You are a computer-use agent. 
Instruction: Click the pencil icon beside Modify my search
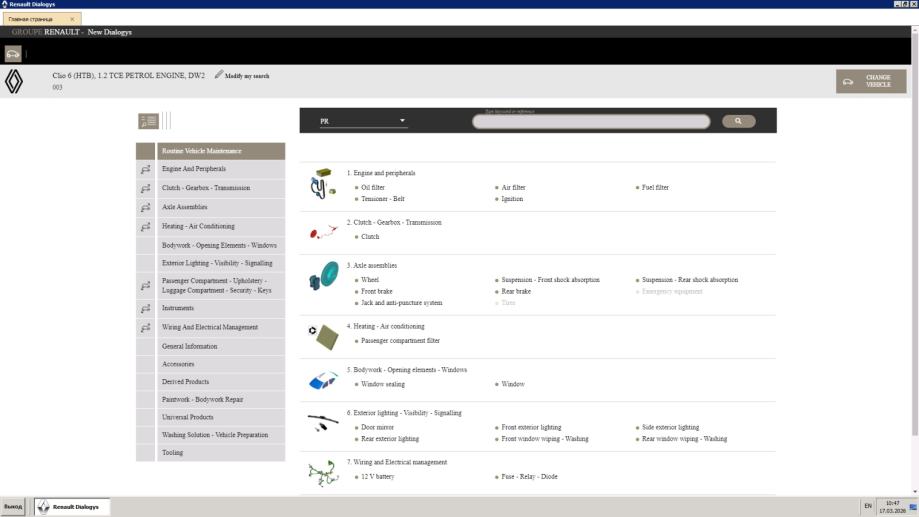tap(219, 74)
